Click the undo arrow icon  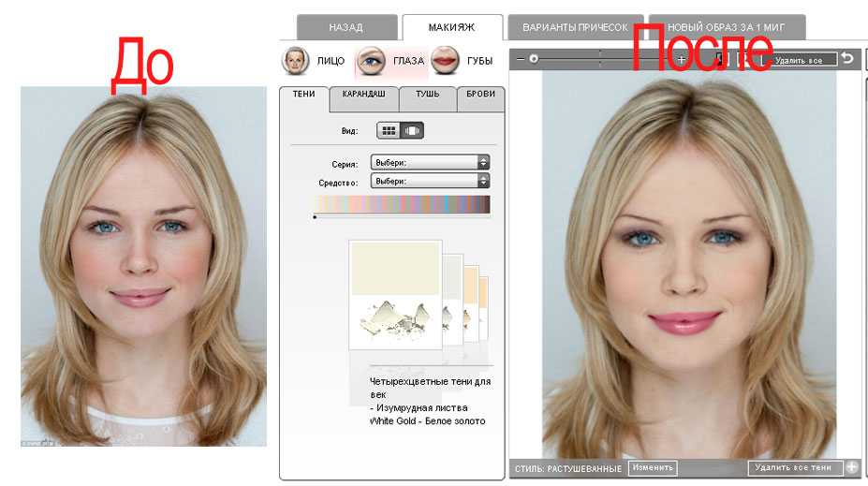coord(847,58)
